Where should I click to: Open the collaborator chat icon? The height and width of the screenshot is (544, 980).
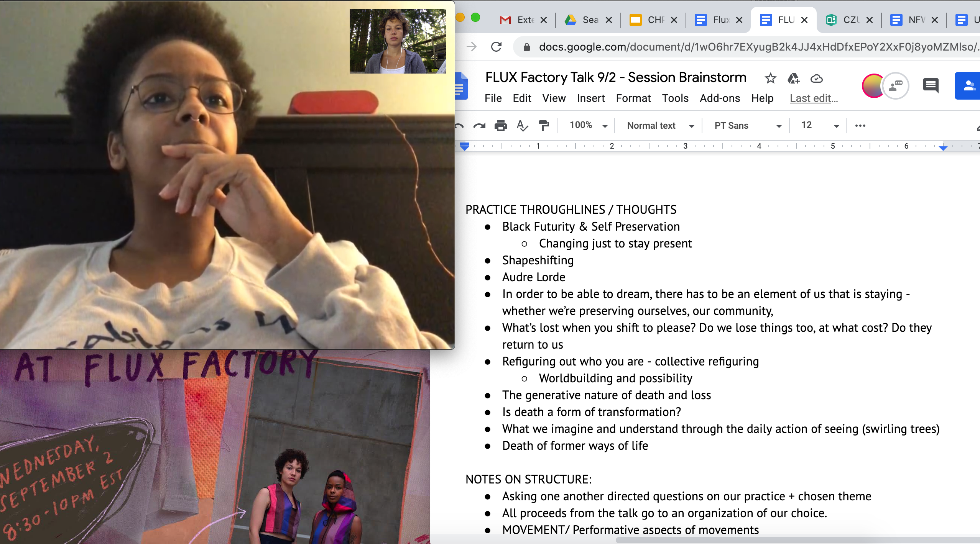click(x=896, y=86)
